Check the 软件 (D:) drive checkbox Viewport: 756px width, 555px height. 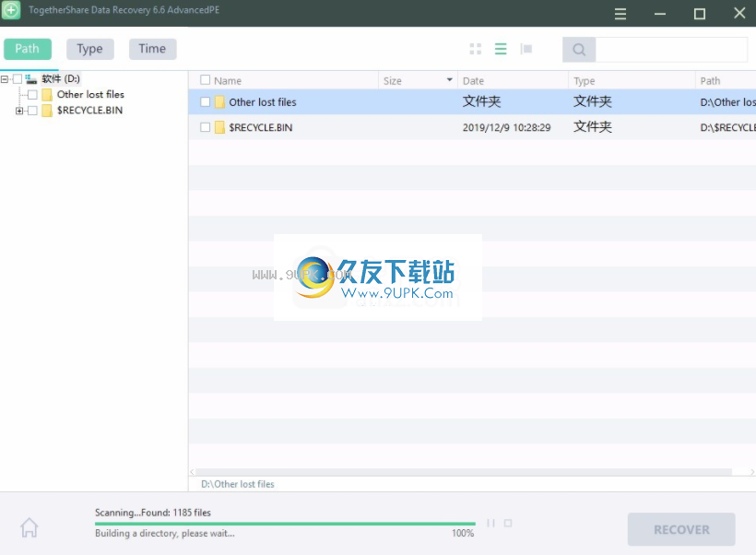18,78
